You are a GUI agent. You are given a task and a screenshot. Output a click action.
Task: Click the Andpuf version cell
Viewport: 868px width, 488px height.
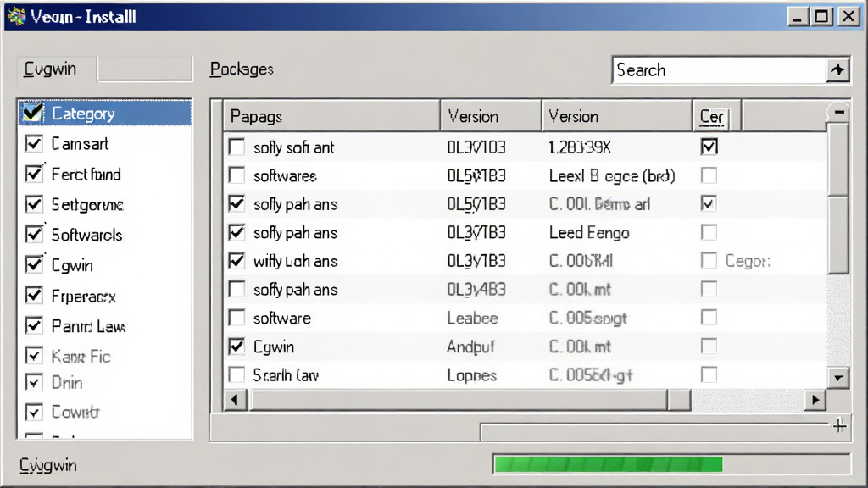(470, 347)
